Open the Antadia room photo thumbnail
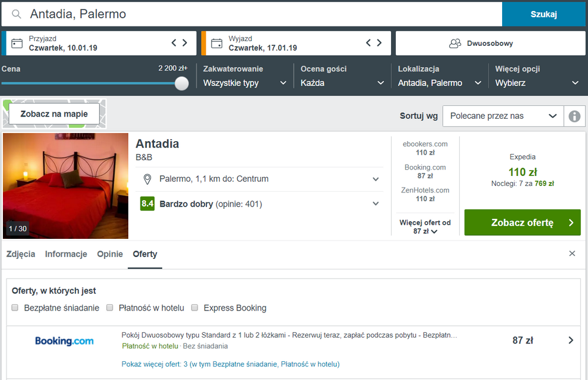 tap(66, 186)
